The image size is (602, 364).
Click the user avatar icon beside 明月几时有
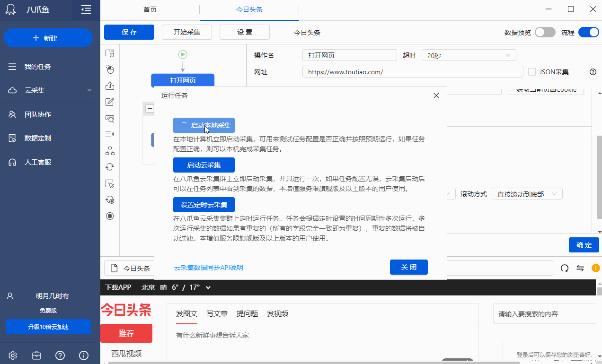pos(10,296)
